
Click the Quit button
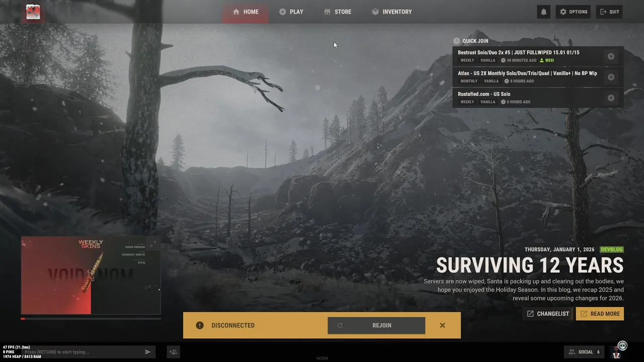click(609, 12)
